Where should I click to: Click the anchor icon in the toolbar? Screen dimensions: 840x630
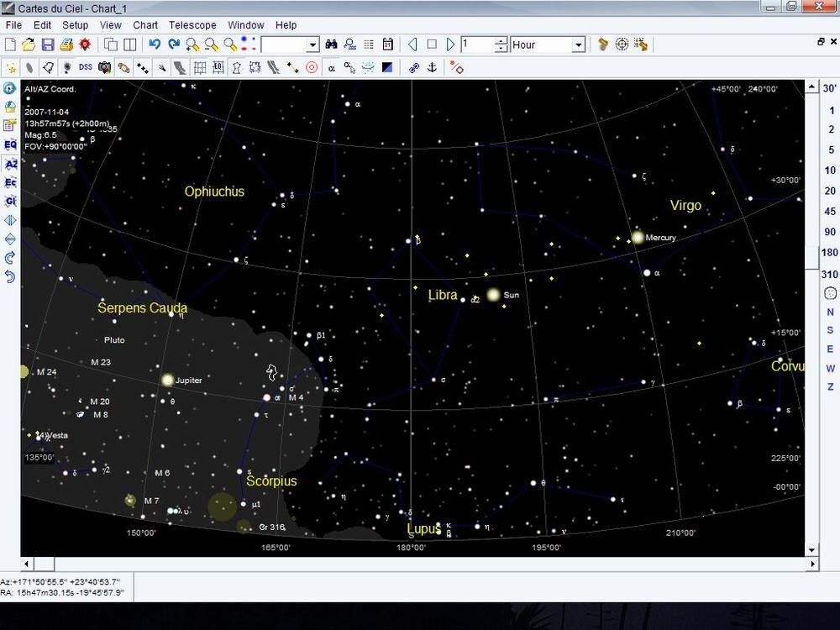(433, 67)
